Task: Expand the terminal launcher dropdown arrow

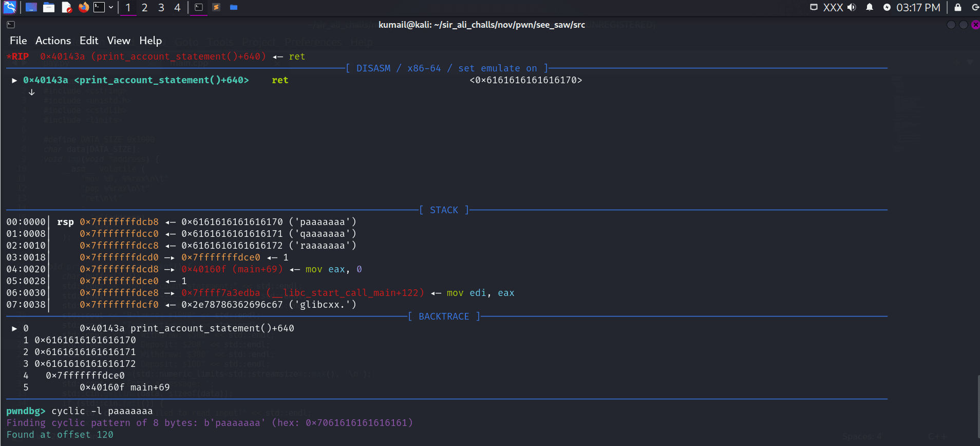Action: tap(111, 7)
